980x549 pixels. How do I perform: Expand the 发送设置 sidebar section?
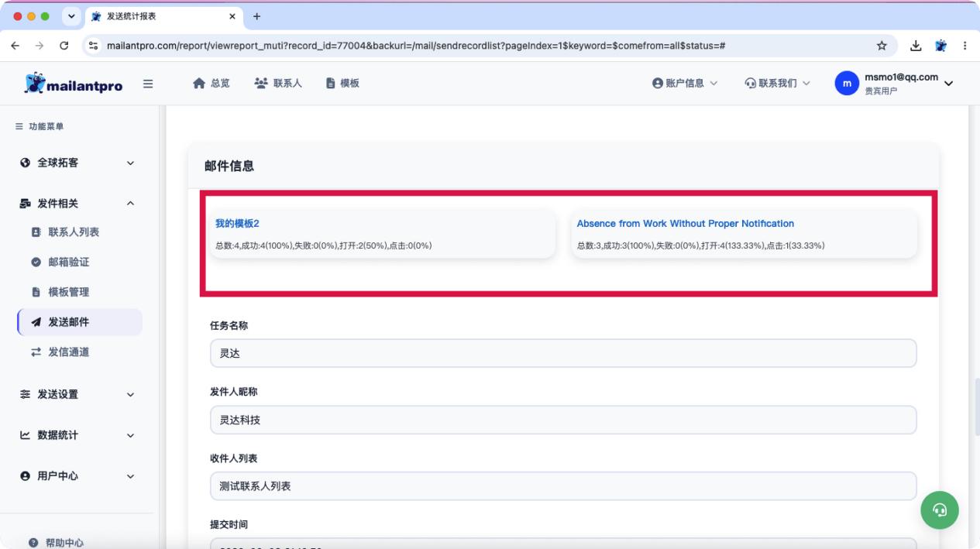coord(77,394)
